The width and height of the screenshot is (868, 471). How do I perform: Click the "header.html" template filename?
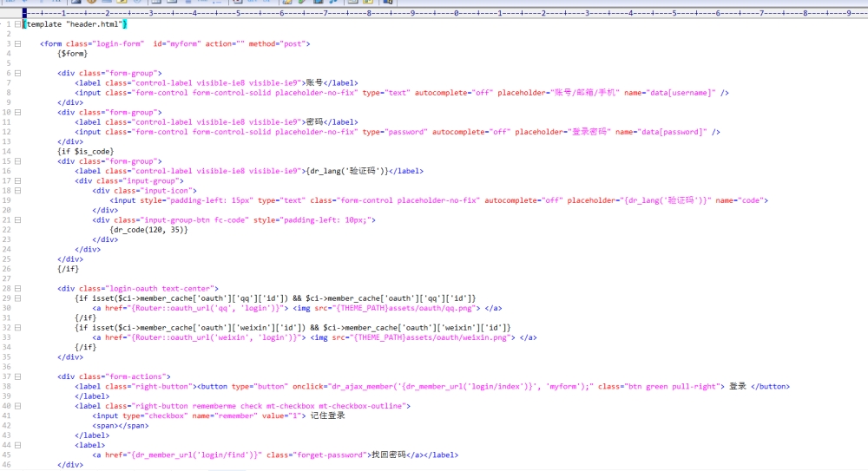pos(94,24)
